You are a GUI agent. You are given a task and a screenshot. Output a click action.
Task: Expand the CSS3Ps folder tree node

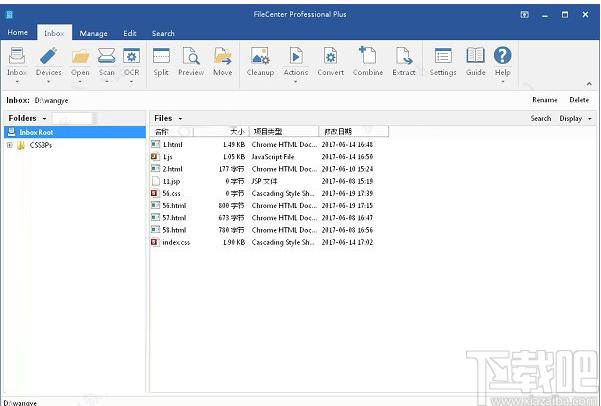pos(10,145)
